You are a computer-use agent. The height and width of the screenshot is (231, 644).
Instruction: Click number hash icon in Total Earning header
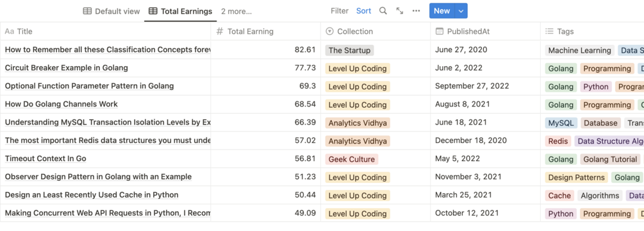(x=220, y=31)
